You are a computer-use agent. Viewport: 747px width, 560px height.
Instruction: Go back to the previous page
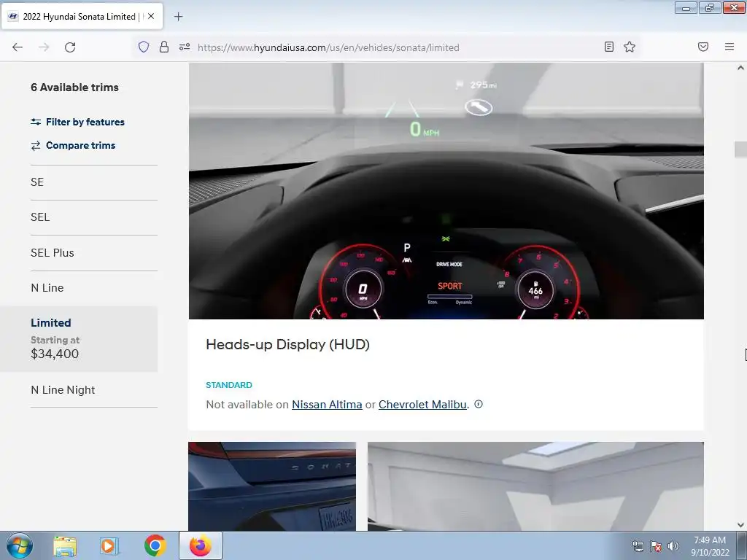(18, 47)
